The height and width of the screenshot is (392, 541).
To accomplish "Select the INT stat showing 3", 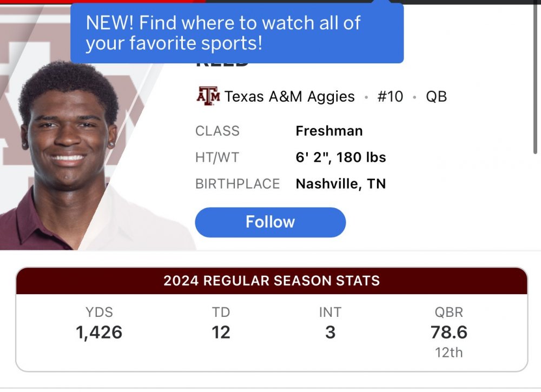I will click(330, 332).
